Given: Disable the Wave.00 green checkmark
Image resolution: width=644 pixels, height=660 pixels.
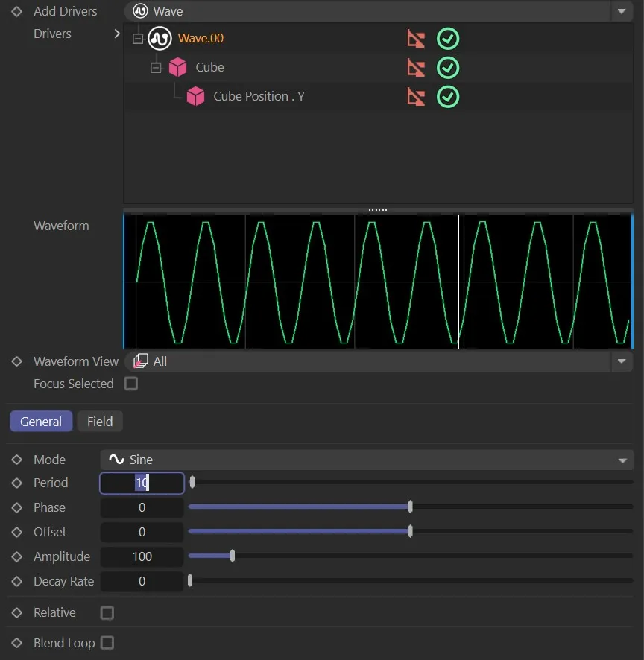Looking at the screenshot, I should pos(447,39).
